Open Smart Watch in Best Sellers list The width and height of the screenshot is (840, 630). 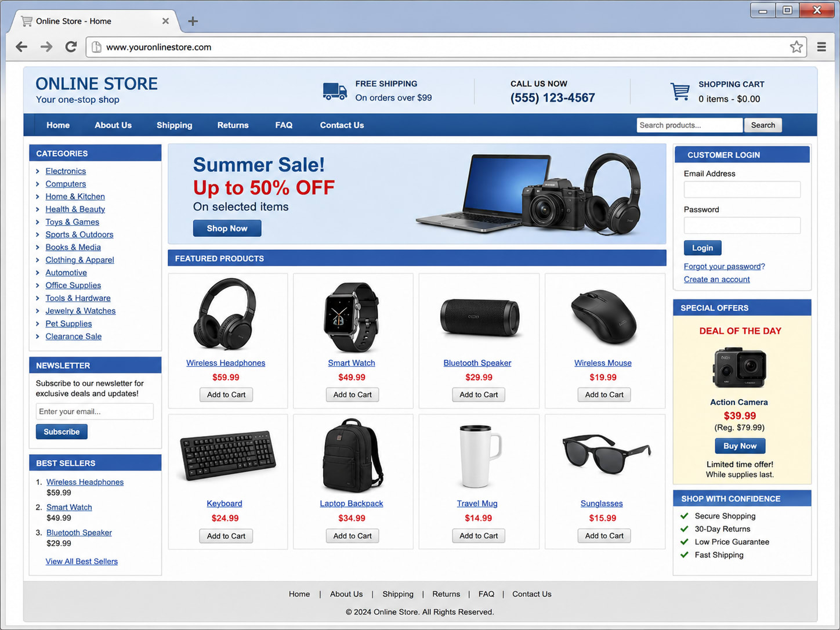pyautogui.click(x=69, y=507)
